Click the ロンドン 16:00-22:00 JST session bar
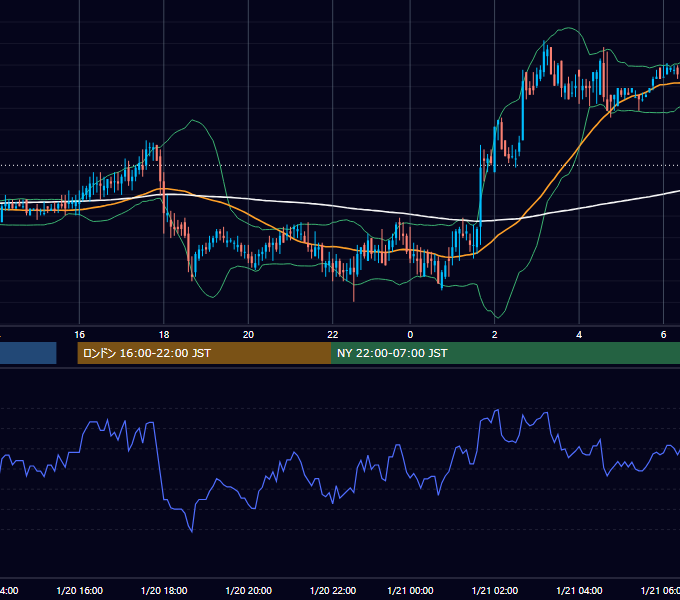This screenshot has height=600, width=680. coord(204,353)
